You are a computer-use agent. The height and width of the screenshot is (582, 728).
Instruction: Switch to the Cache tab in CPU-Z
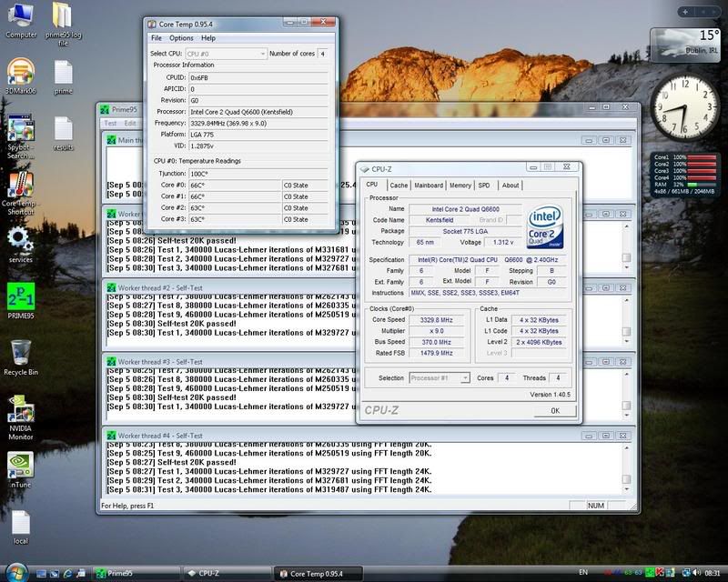[x=399, y=186]
